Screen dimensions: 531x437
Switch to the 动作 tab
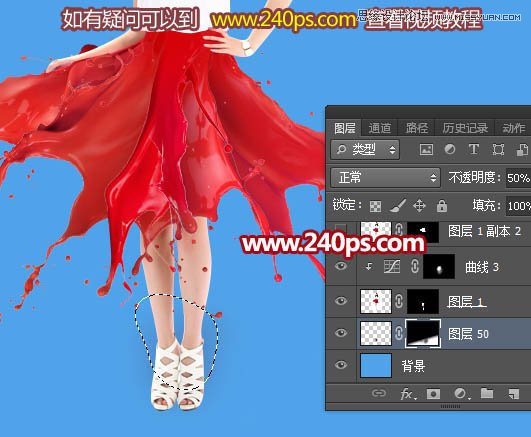[x=513, y=128]
